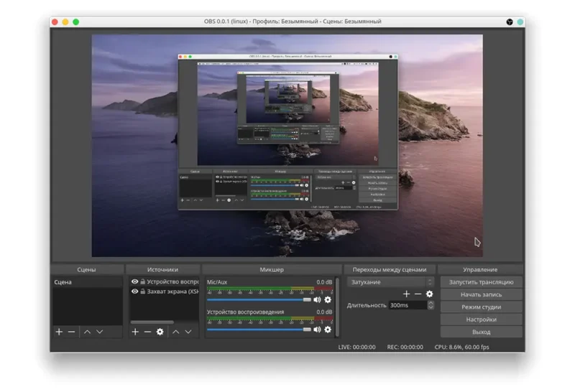Viewport: 575px width, 392px height.
Task: Click the Длительность 300ms input field
Action: click(408, 305)
